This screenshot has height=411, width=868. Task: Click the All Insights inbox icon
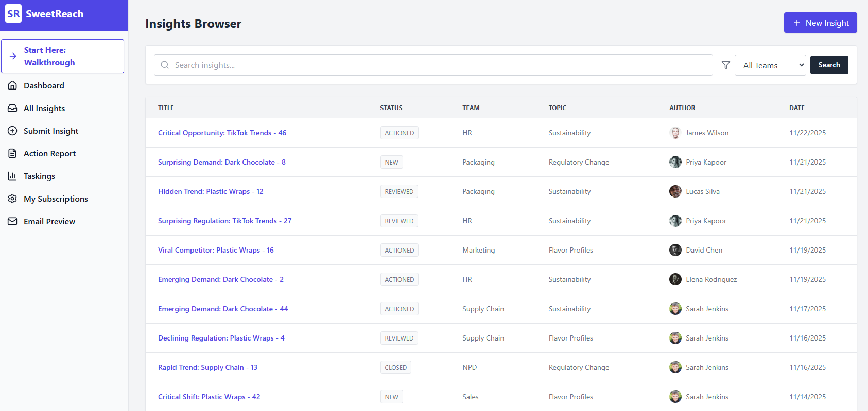pos(12,108)
